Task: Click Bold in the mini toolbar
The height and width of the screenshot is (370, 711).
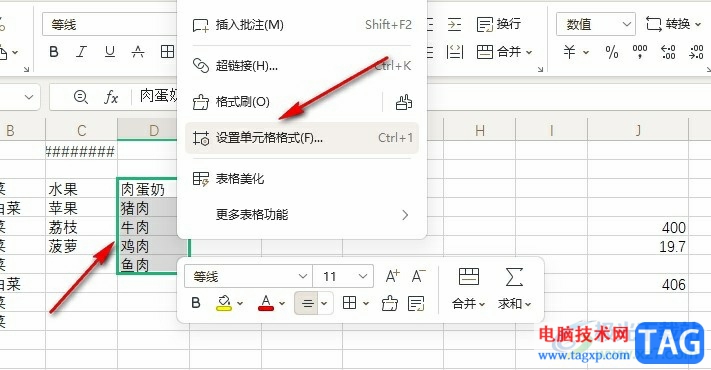Action: click(x=196, y=303)
